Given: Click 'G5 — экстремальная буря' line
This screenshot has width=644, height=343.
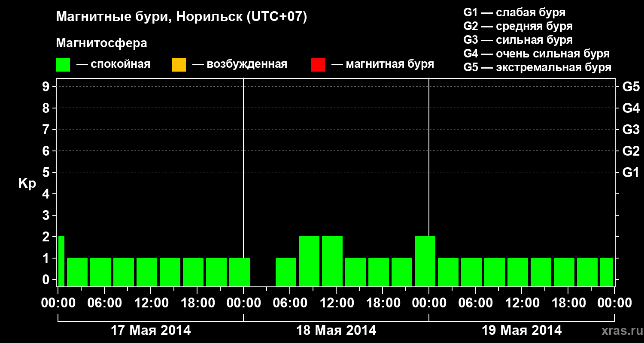Looking at the screenshot, I should point(538,67).
